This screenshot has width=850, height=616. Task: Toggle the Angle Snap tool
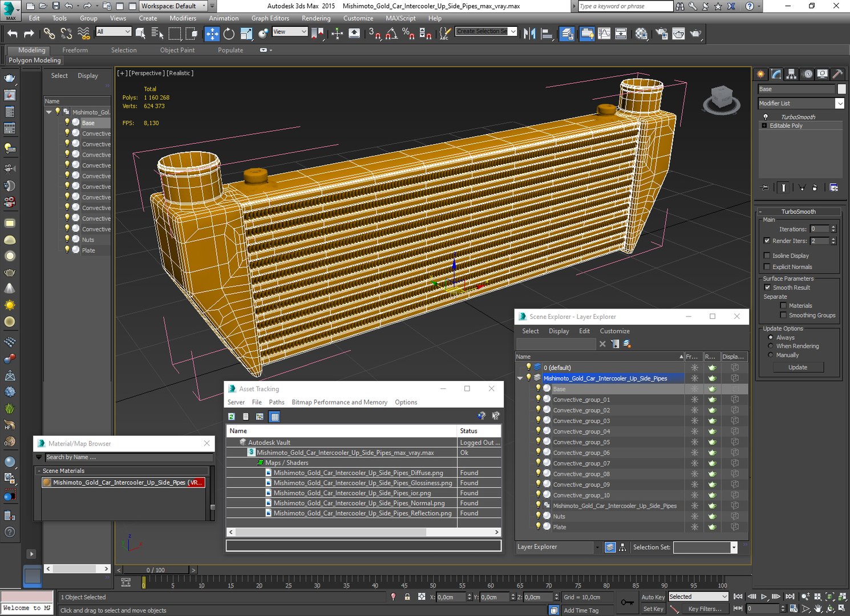click(x=391, y=34)
